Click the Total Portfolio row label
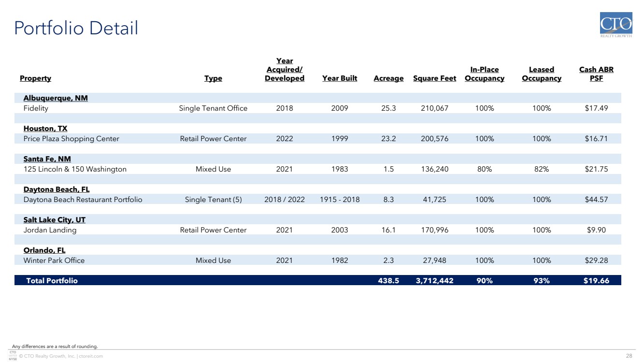The image size is (644, 362). tap(52, 280)
